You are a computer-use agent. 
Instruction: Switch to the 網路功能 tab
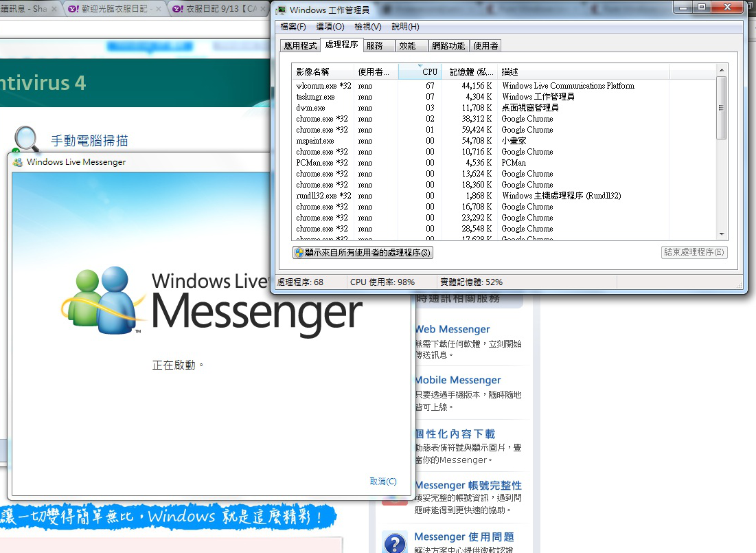pyautogui.click(x=448, y=45)
